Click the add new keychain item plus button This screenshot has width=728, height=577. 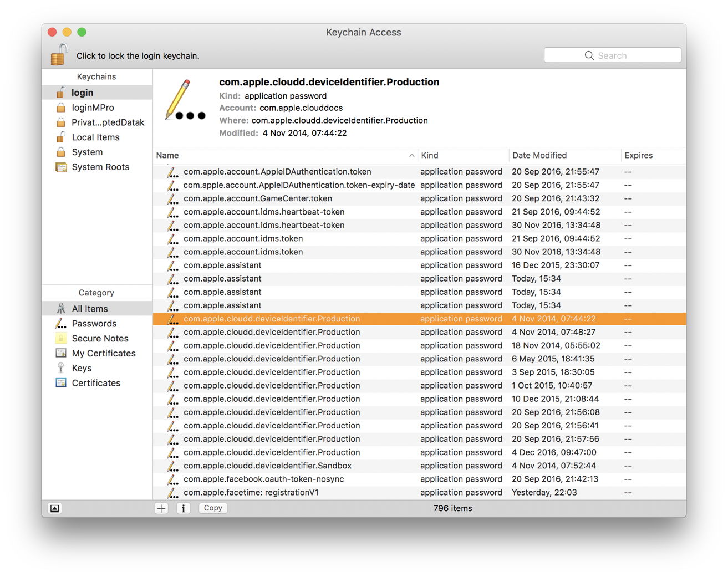tap(161, 508)
